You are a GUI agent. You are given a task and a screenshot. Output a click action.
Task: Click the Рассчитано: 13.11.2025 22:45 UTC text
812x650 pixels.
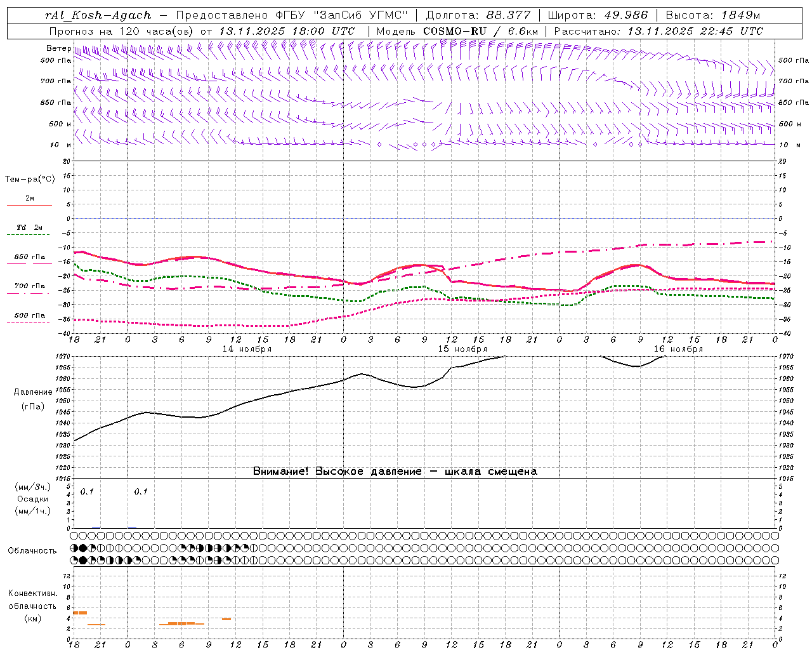click(x=658, y=31)
